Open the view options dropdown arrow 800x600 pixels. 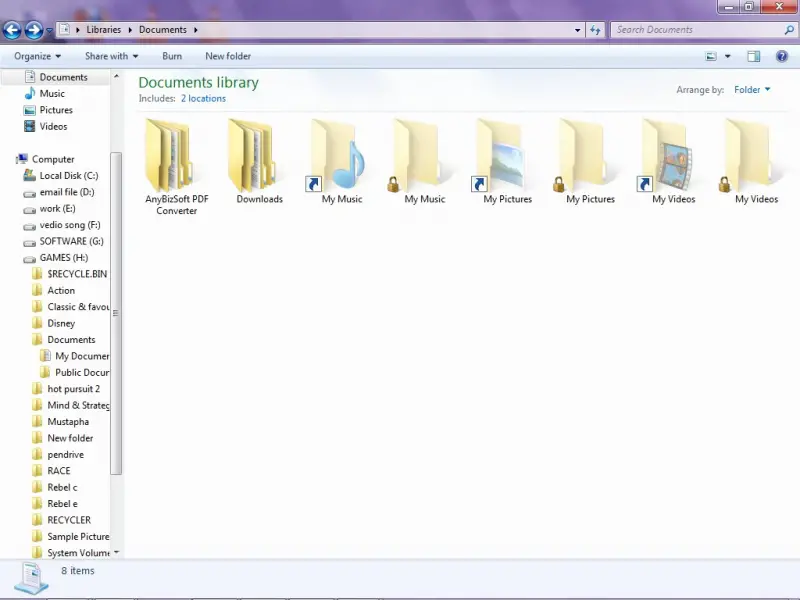pyautogui.click(x=728, y=56)
